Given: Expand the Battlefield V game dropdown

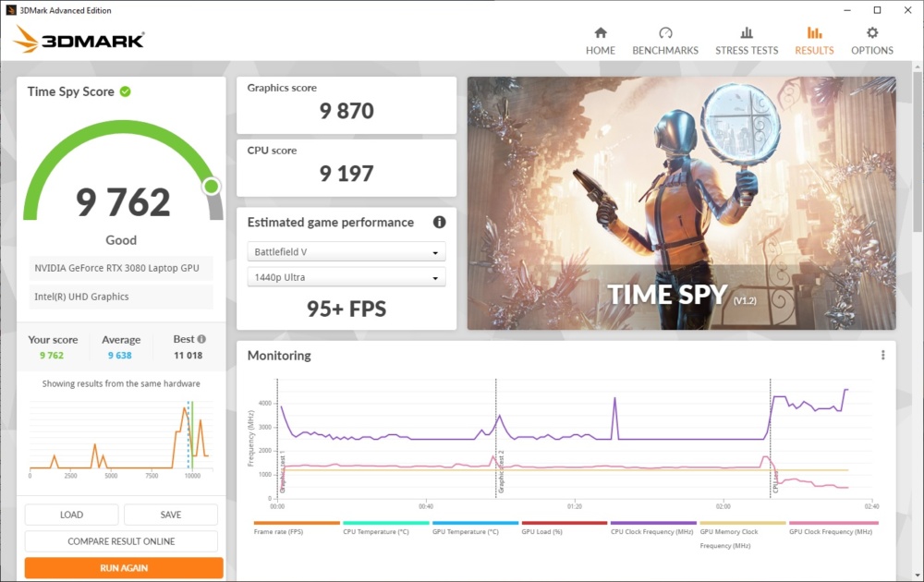Looking at the screenshot, I should coord(346,251).
